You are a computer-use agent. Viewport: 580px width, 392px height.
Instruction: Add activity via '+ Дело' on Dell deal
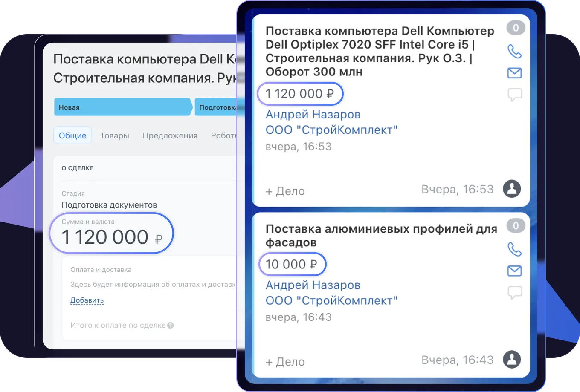[x=285, y=191]
